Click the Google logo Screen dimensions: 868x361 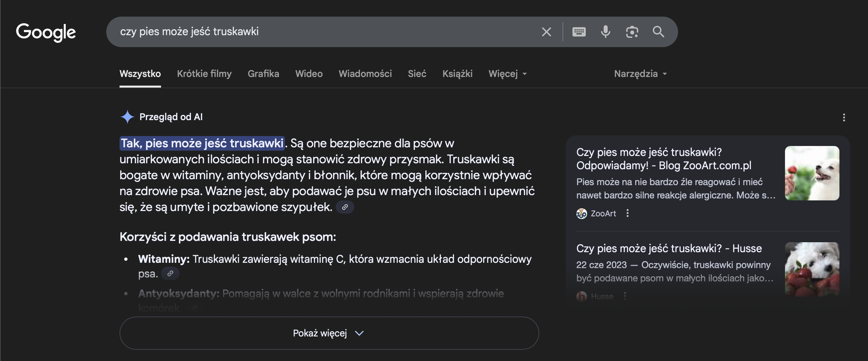tap(46, 32)
